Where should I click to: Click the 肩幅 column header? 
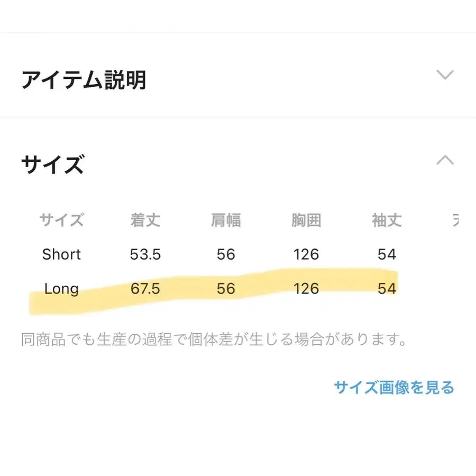(x=226, y=221)
